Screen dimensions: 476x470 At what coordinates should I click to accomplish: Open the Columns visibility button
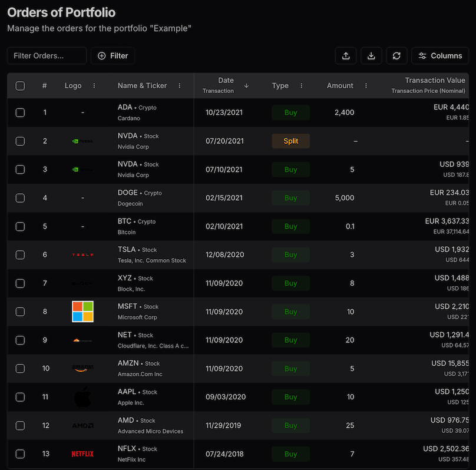pos(440,56)
